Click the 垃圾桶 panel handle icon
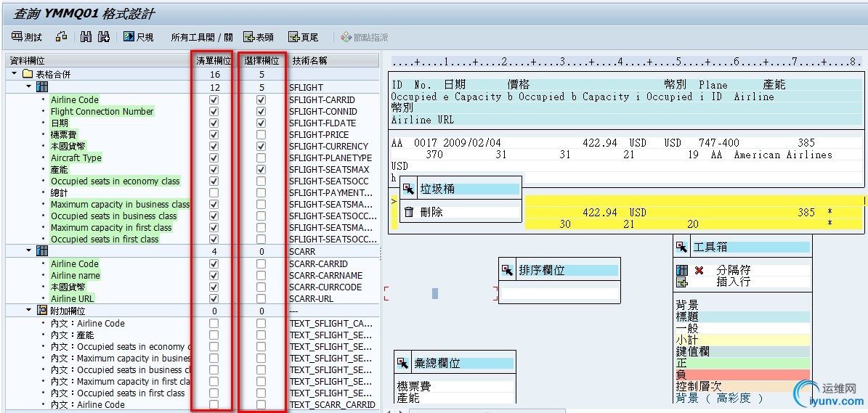Image resolution: width=868 pixels, height=413 pixels. (x=408, y=189)
